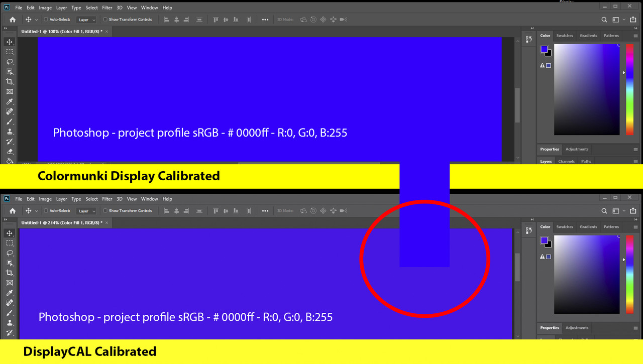Select Spot Healing Brush in top Photoshop window

point(10,111)
